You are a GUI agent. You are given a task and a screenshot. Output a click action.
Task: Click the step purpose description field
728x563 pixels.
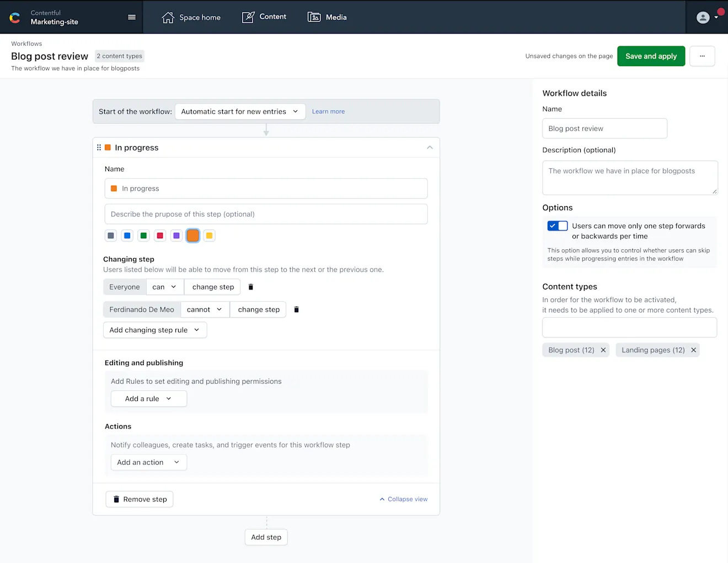click(266, 214)
